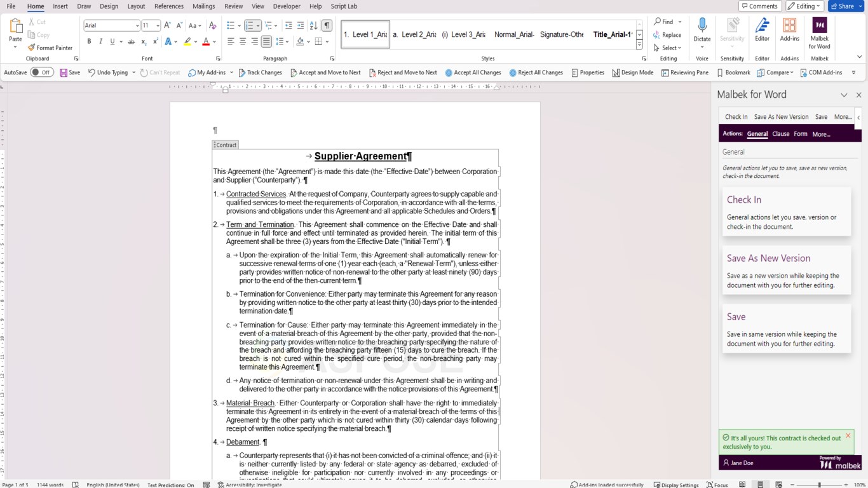Apply bold formatting

89,41
